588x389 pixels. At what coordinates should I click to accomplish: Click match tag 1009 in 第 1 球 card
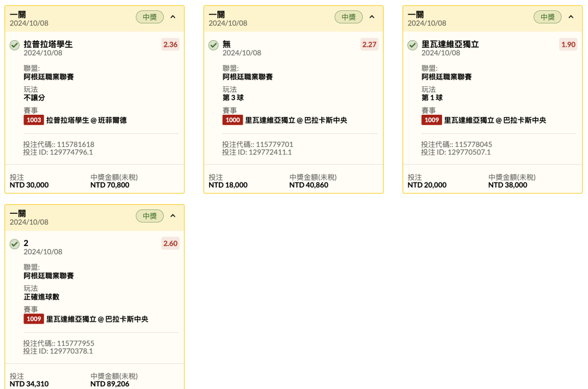pyautogui.click(x=432, y=120)
